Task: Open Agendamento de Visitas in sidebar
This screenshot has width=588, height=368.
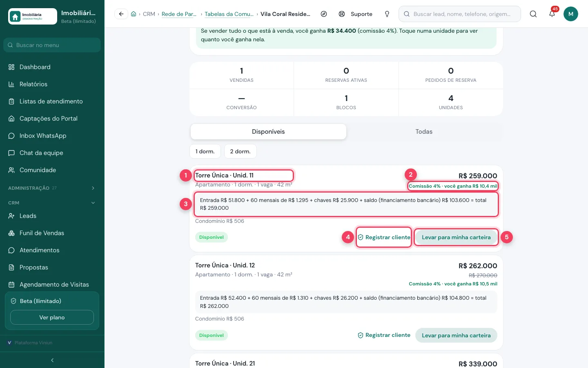Action: click(x=52, y=285)
